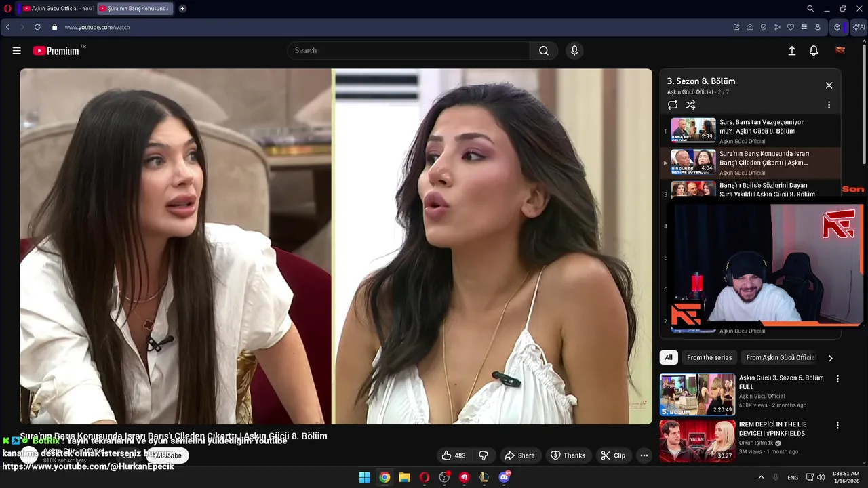
Task: Open playlist video Barış'ın Belis'e Sözlerini Duyan
Action: pos(750,189)
